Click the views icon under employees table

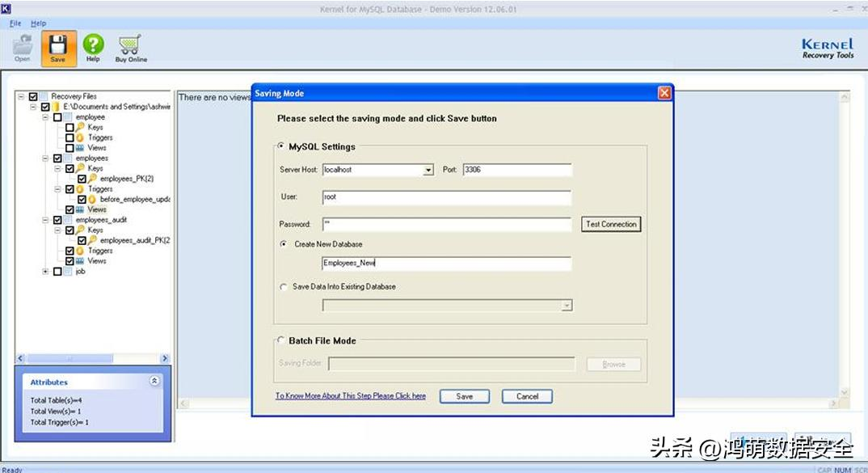click(80, 209)
